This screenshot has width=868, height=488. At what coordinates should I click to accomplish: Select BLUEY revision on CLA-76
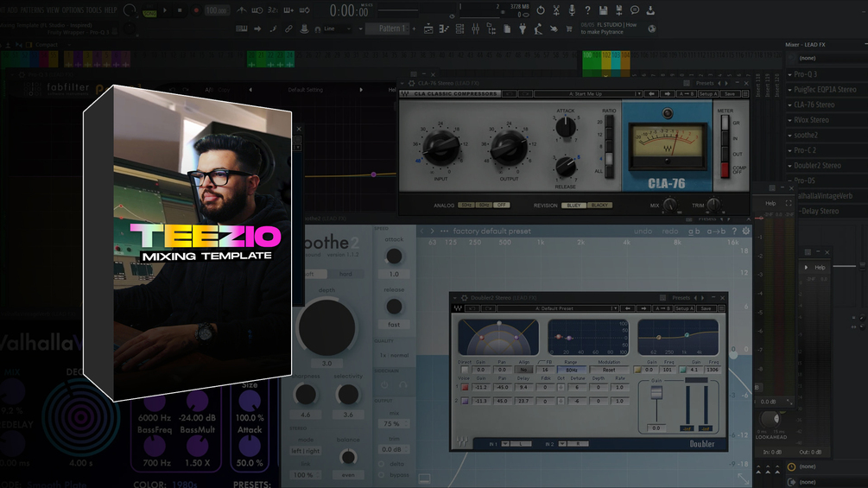573,206
